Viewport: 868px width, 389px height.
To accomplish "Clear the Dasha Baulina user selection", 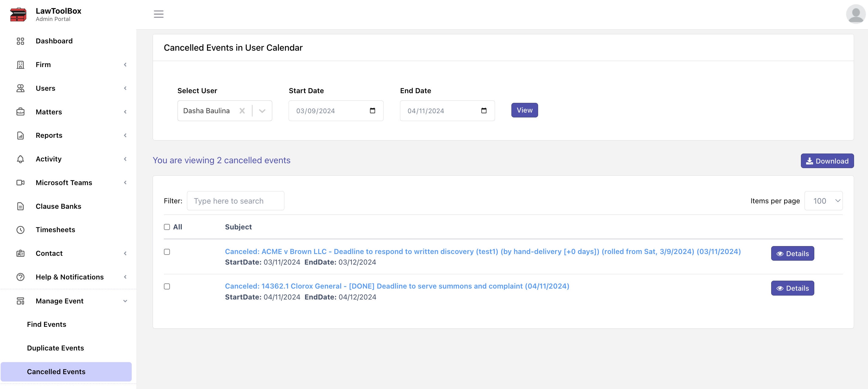I will click(242, 111).
